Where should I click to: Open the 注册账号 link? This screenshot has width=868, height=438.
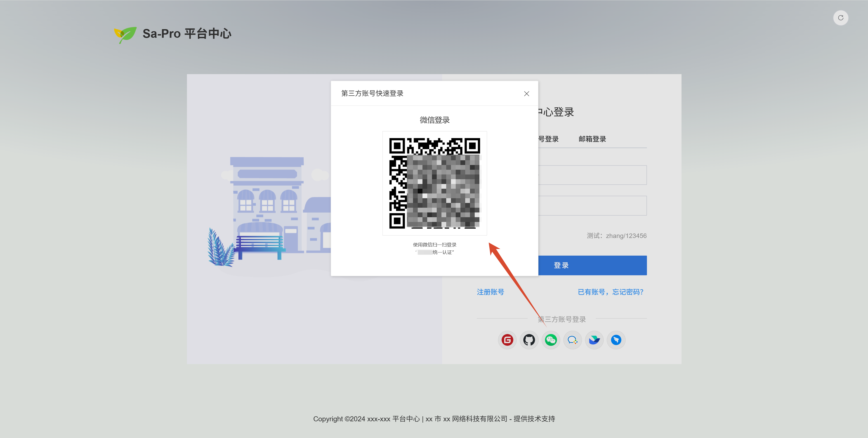point(490,292)
